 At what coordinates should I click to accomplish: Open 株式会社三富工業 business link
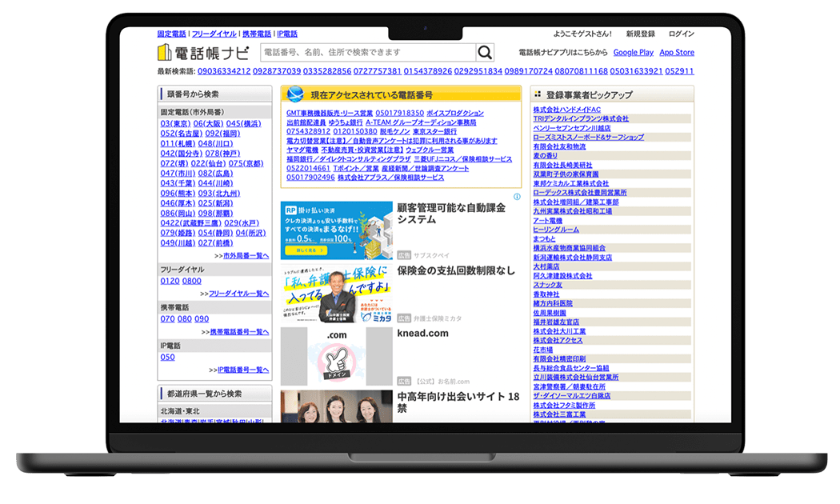coord(559,414)
